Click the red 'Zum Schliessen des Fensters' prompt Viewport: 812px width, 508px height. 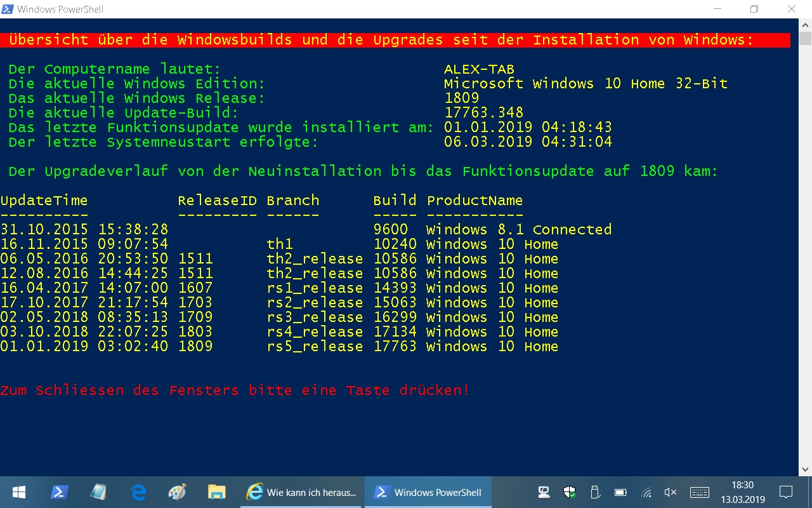pos(235,391)
